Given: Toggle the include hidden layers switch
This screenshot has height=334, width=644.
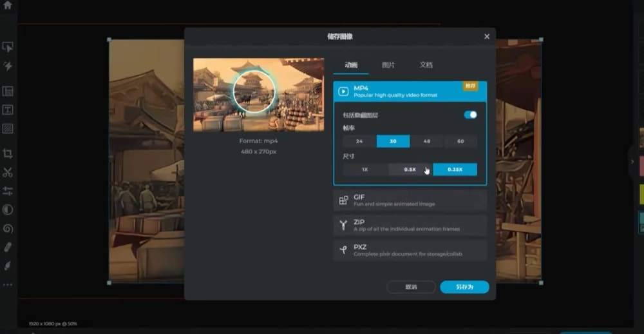Looking at the screenshot, I should [470, 115].
